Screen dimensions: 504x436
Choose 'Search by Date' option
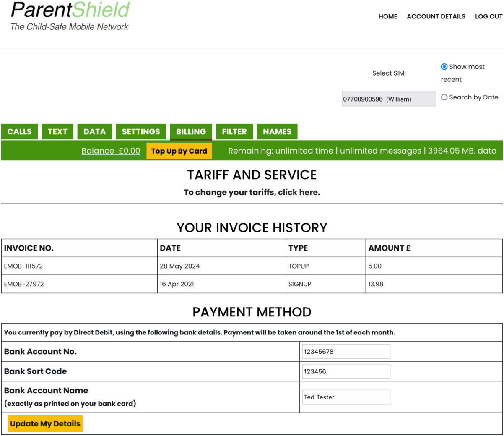click(444, 97)
